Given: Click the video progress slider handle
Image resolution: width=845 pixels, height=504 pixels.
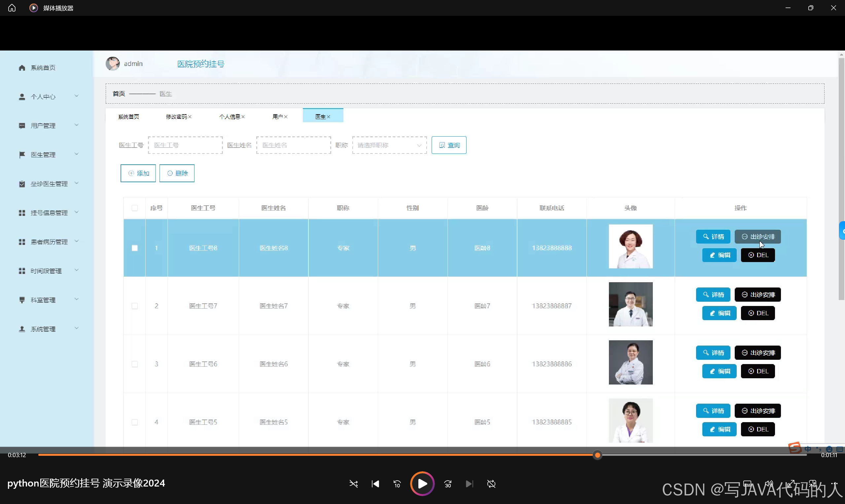Looking at the screenshot, I should 597,455.
